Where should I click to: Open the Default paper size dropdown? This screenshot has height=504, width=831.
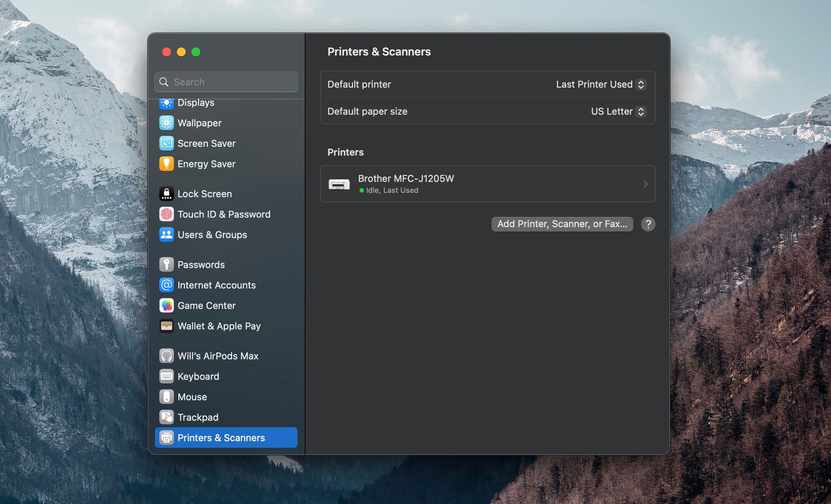tap(618, 111)
